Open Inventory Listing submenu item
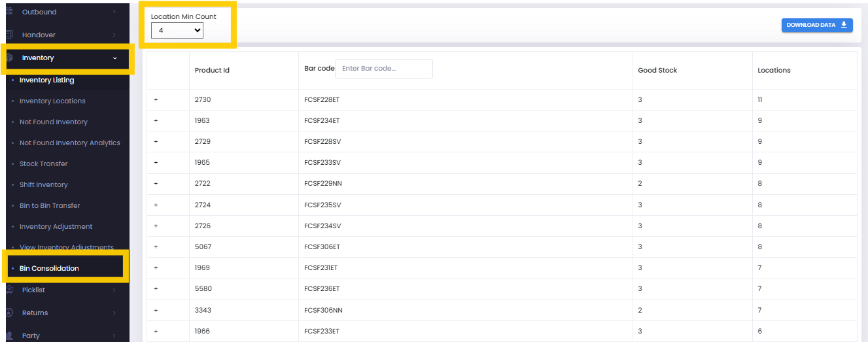This screenshot has height=342, width=868. click(46, 80)
